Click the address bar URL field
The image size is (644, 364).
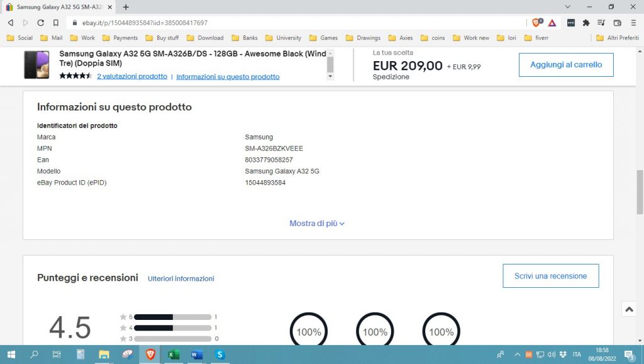pos(283,23)
